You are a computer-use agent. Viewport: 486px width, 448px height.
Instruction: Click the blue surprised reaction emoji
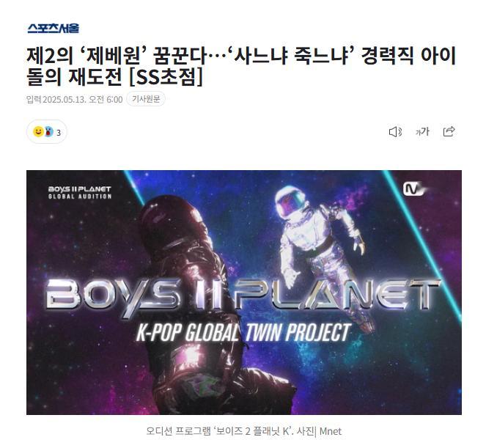[x=48, y=132]
